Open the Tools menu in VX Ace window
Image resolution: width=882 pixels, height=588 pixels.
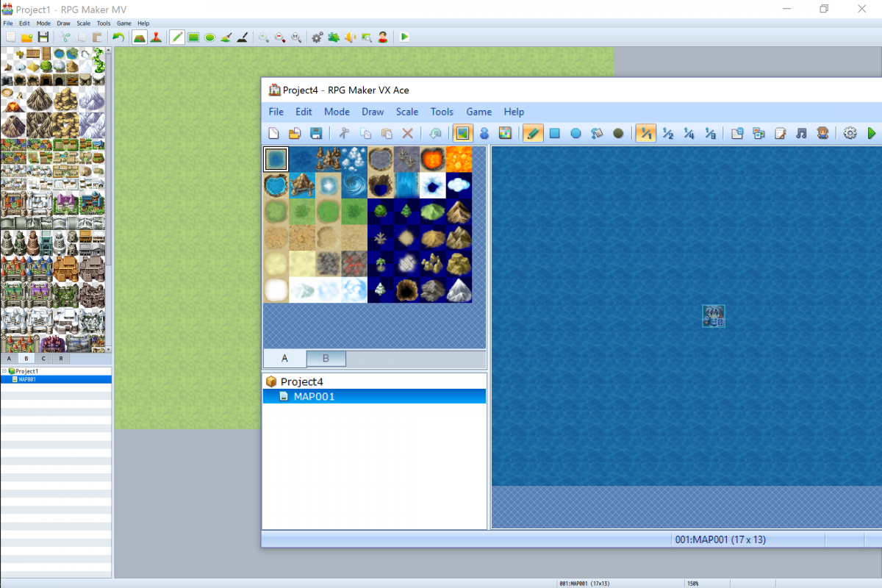442,112
